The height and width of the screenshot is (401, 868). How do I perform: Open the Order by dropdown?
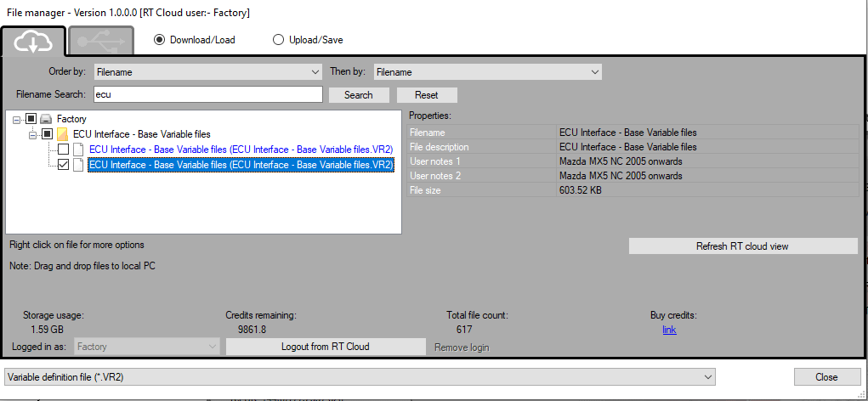[x=208, y=72]
